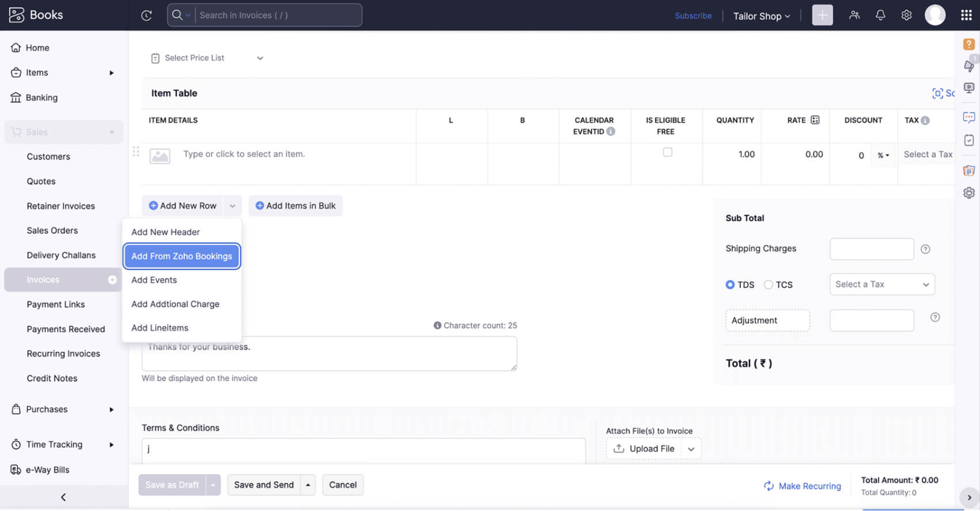Screen dimensions: 980x511
Task: Click the Shipping Charges input field
Action: pyautogui.click(x=871, y=249)
